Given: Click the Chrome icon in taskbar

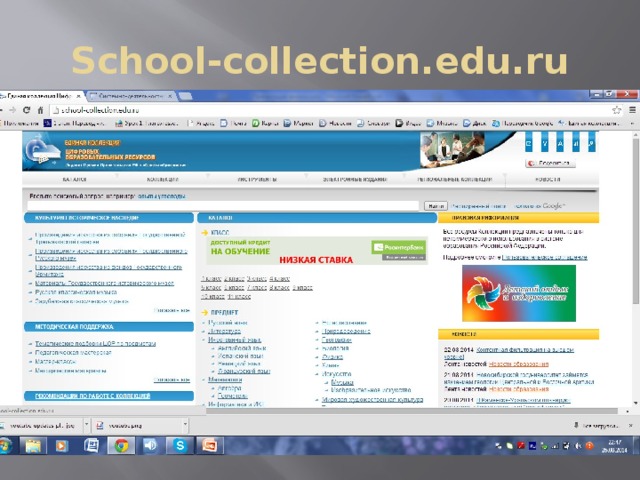Looking at the screenshot, I should 121,445.
